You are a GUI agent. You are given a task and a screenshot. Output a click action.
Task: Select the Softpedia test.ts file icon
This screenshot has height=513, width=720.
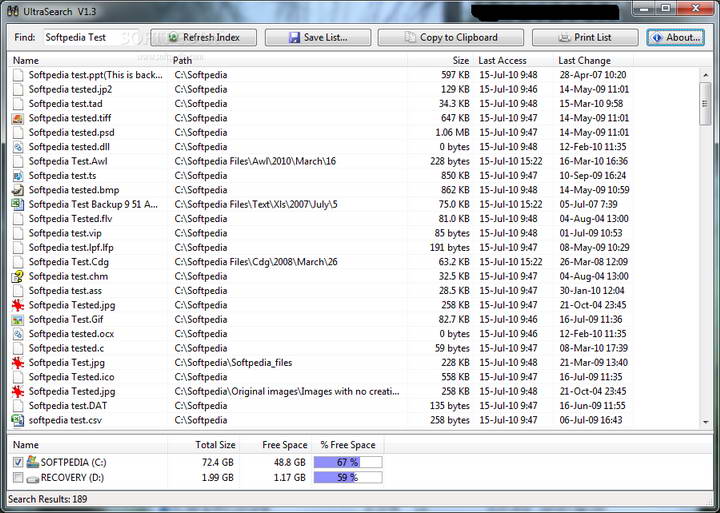(18, 176)
